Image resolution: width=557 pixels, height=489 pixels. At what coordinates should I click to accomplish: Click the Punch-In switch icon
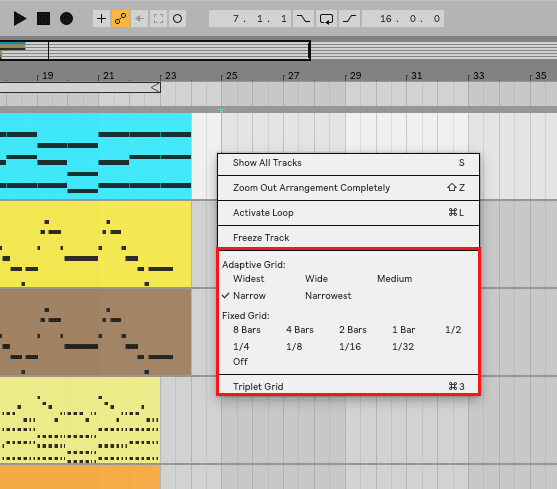[x=303, y=18]
